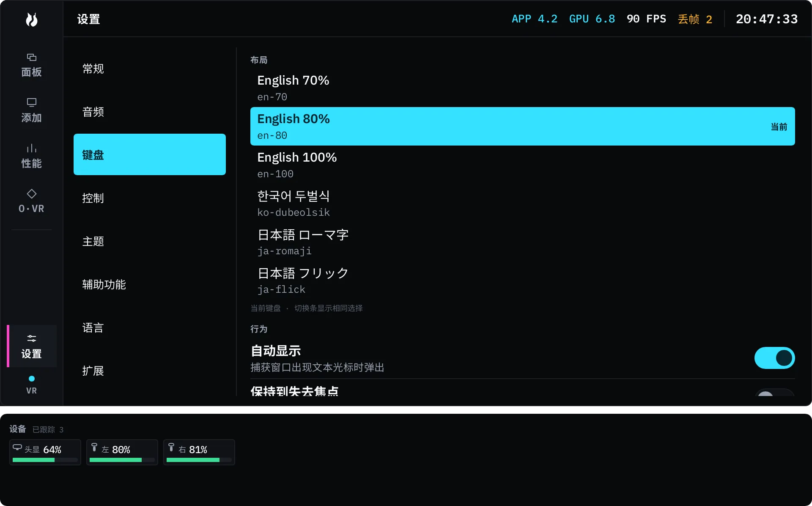The image size is (812, 506).
Task: Click the 头显 64% battery bar
Action: pyautogui.click(x=45, y=460)
